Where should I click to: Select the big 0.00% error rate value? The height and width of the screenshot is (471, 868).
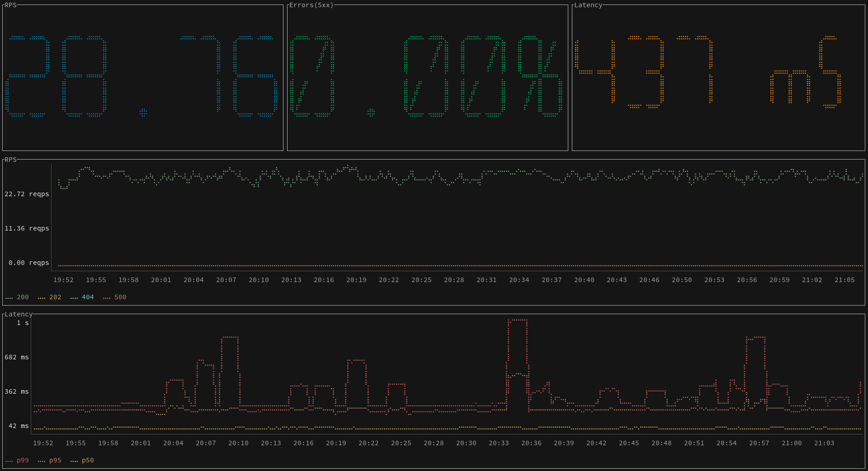(426, 76)
